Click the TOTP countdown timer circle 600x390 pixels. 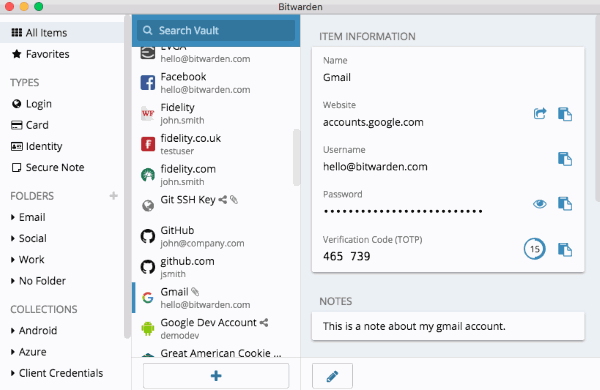(x=535, y=249)
